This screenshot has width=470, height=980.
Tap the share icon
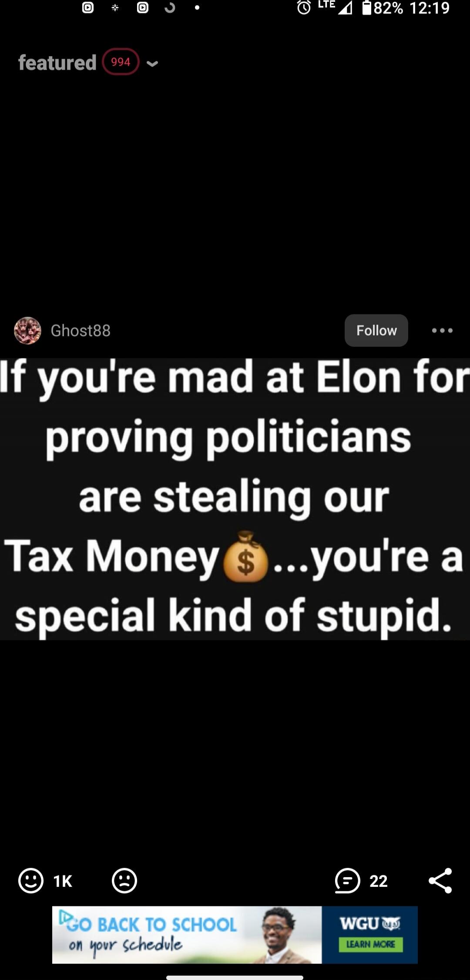[440, 881]
